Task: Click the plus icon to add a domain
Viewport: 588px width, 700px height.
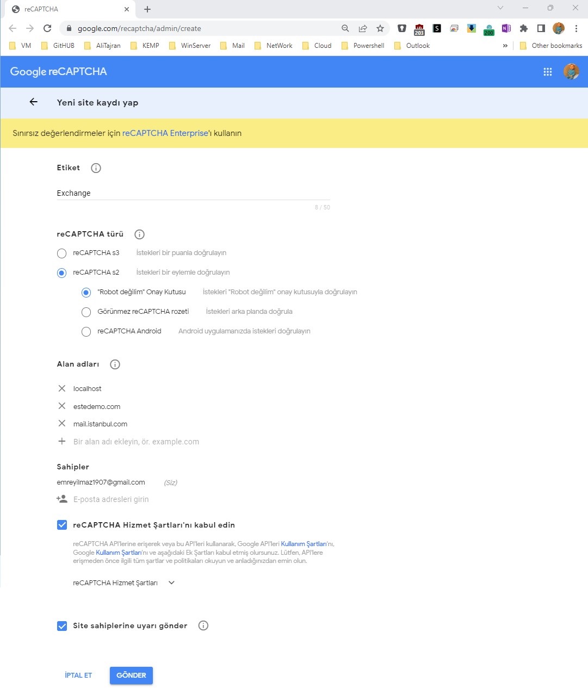Action: [62, 441]
